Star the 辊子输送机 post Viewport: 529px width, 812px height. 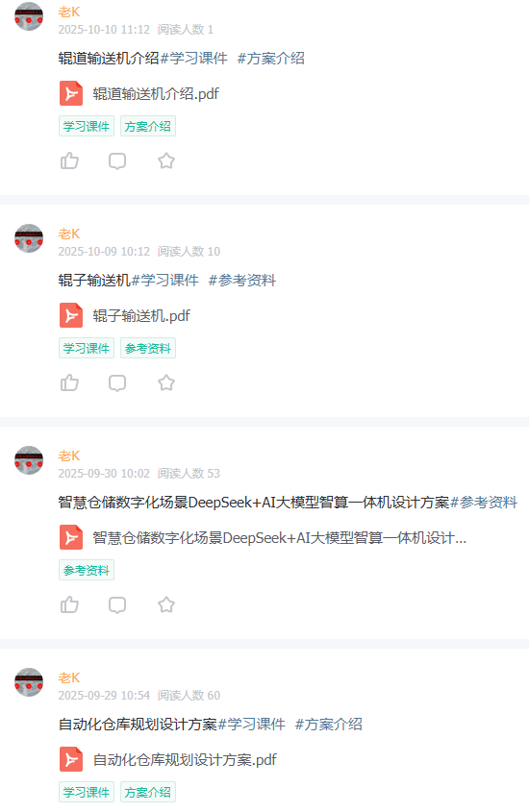(166, 383)
